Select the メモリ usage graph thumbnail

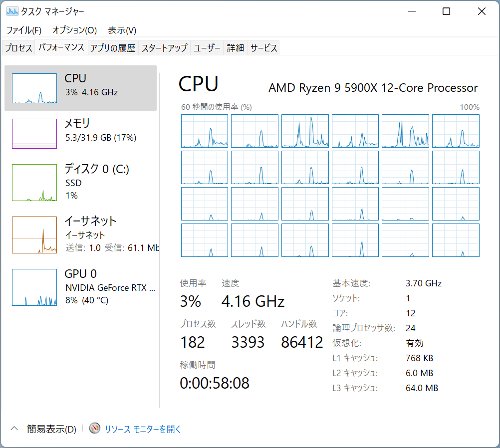34,133
